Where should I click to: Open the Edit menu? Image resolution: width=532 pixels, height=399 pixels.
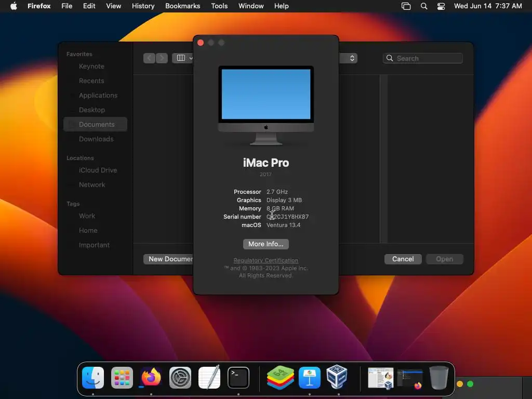coord(89,6)
